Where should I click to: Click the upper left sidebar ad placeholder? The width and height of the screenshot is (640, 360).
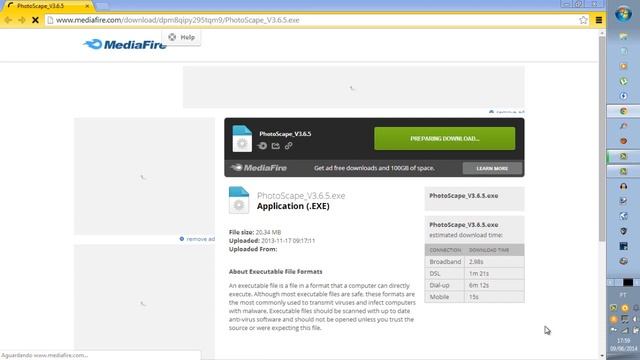coord(144,176)
